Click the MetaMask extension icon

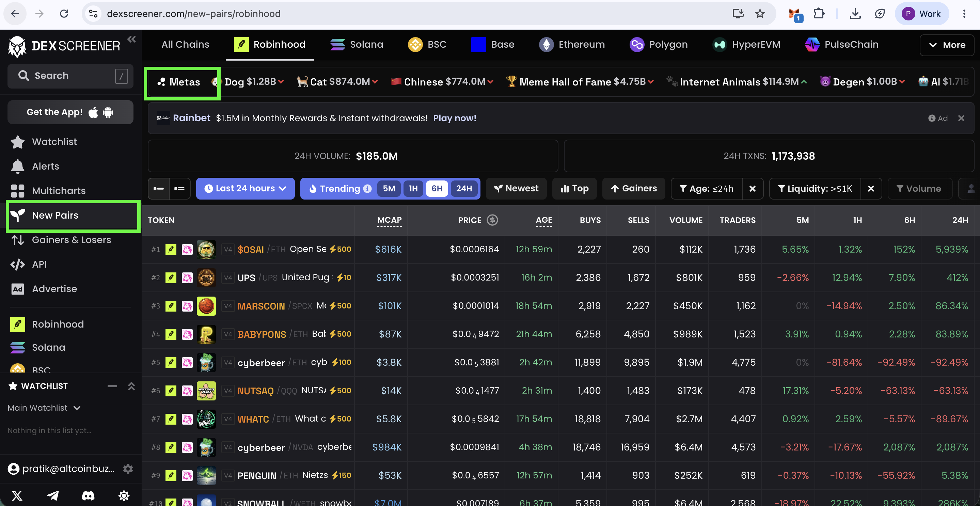point(795,14)
